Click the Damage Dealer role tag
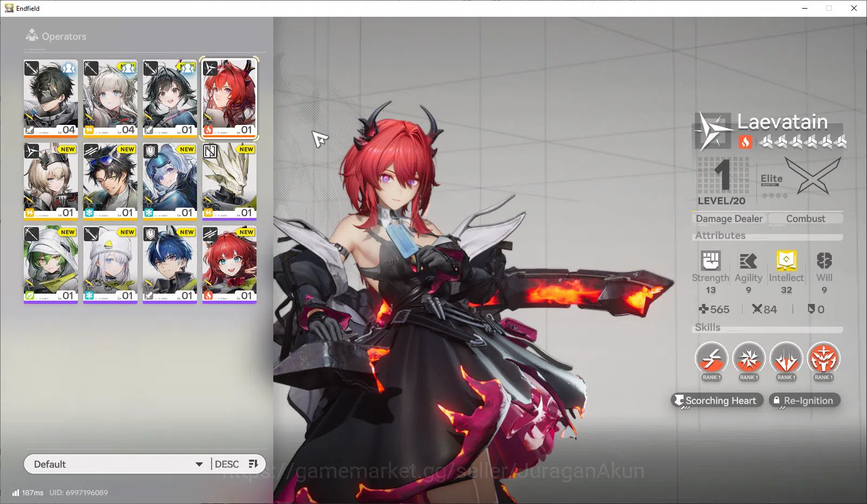Viewport: 867px width, 504px height. [x=729, y=218]
